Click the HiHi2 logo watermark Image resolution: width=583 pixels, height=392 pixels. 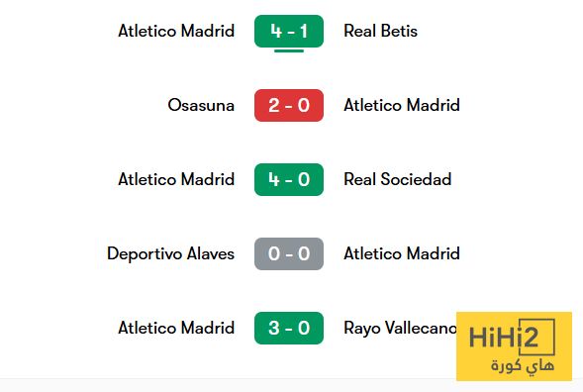coord(514,346)
